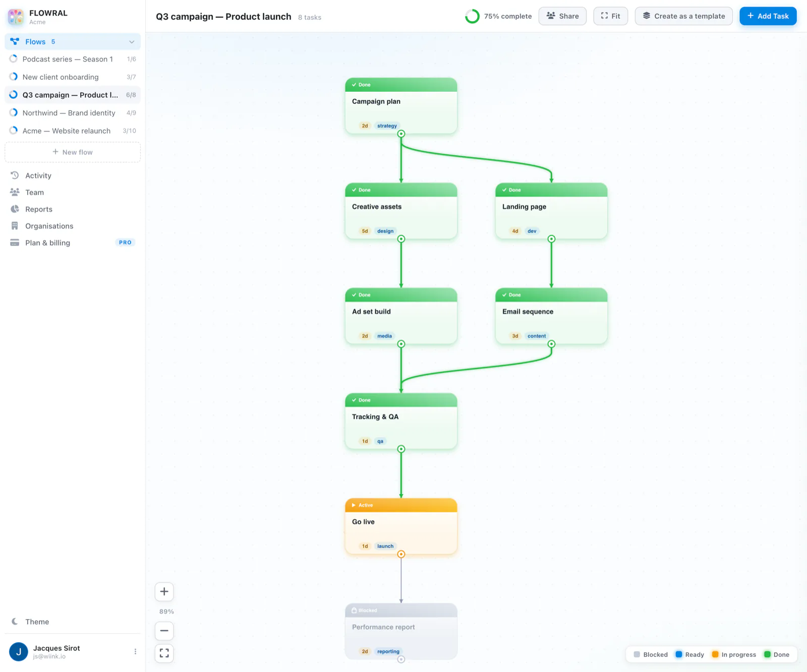Select the Creative assets task card
The height and width of the screenshot is (672, 807).
(401, 211)
